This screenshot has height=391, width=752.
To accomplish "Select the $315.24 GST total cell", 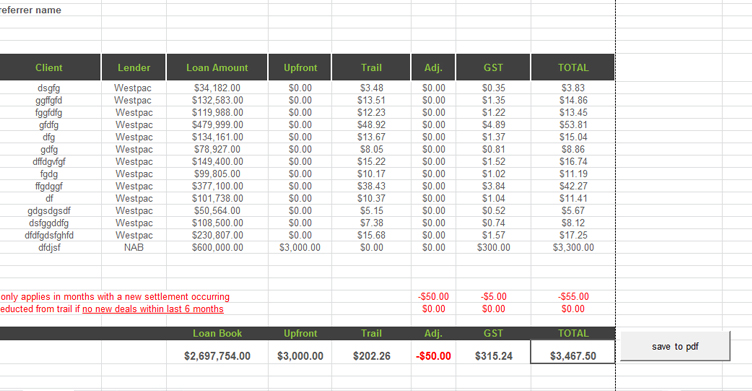I will [x=494, y=356].
